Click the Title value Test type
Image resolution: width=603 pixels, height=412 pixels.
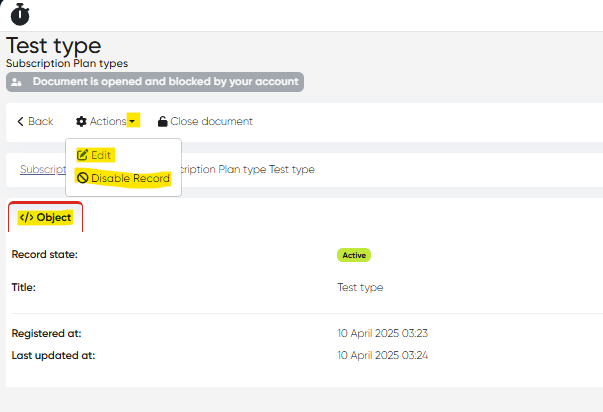point(360,287)
